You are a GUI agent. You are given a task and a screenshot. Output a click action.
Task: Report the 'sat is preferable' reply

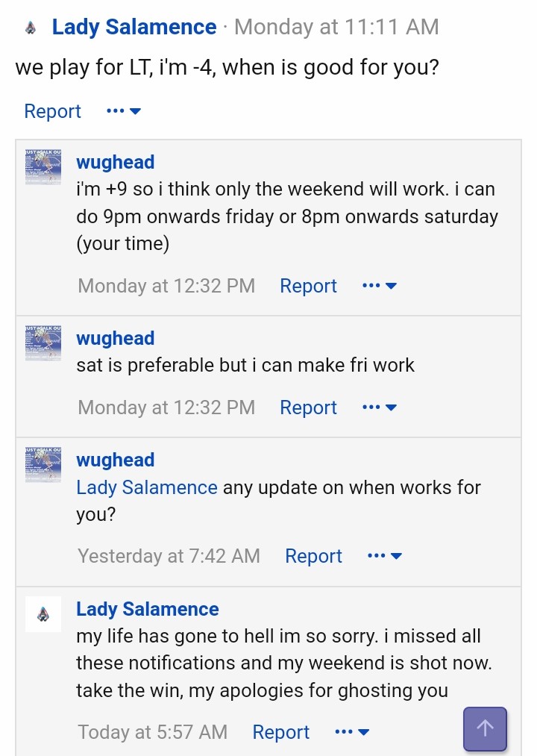point(308,407)
